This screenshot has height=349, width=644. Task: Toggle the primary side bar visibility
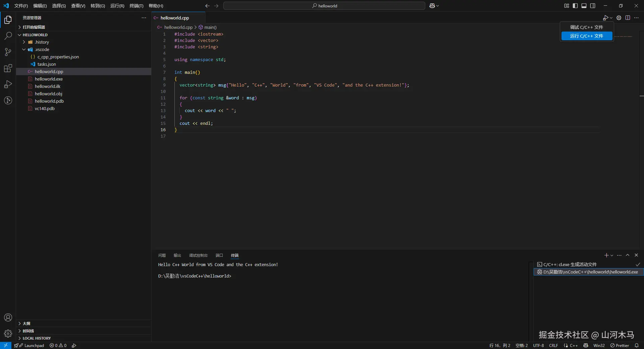tap(575, 6)
